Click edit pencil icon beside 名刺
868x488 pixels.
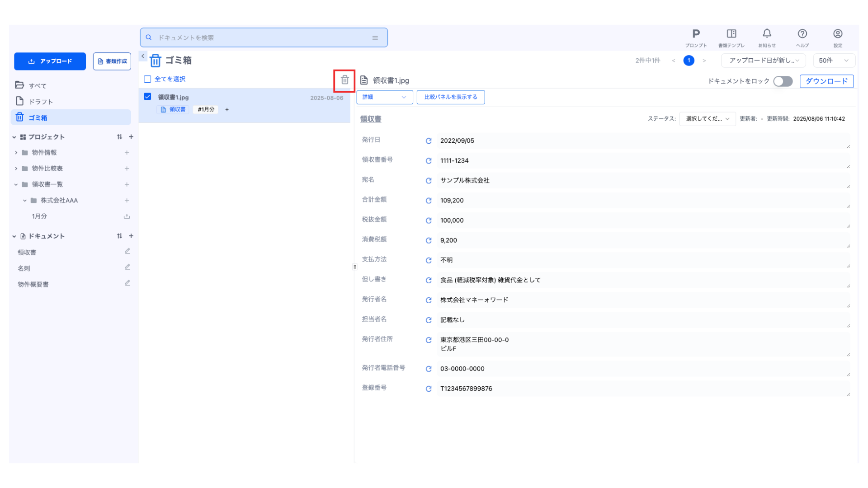pyautogui.click(x=127, y=267)
